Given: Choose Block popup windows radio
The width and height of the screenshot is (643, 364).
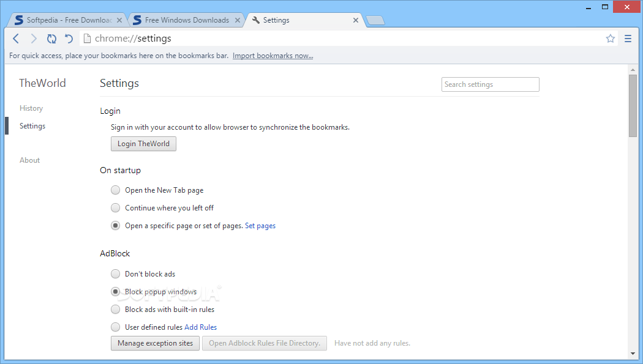Looking at the screenshot, I should (x=116, y=292).
